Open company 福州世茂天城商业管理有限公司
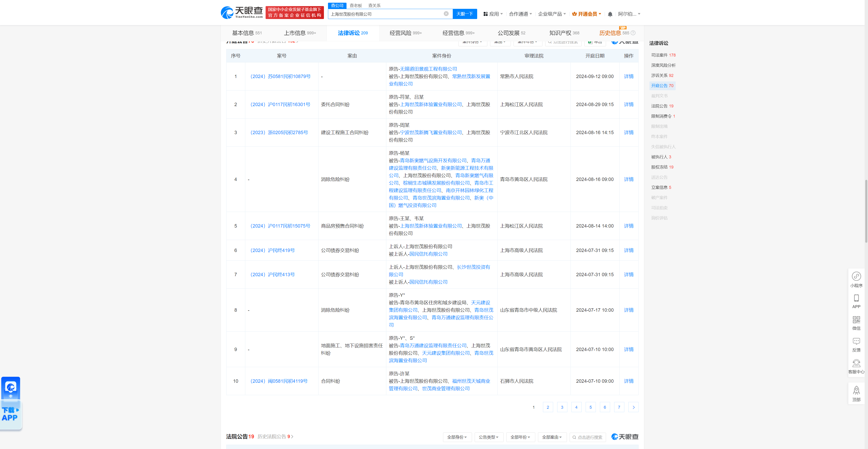This screenshot has height=449, width=868. pyautogui.click(x=439, y=385)
